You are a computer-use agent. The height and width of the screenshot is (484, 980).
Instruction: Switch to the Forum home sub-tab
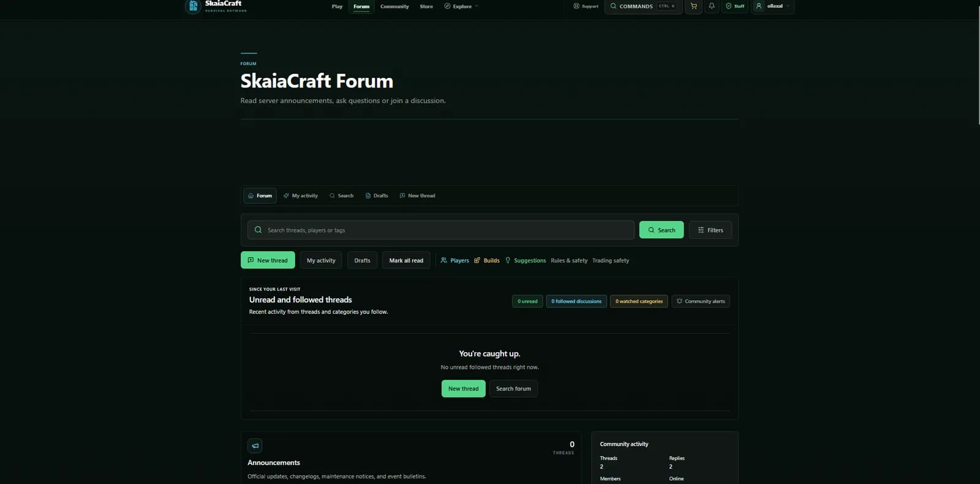click(x=260, y=195)
